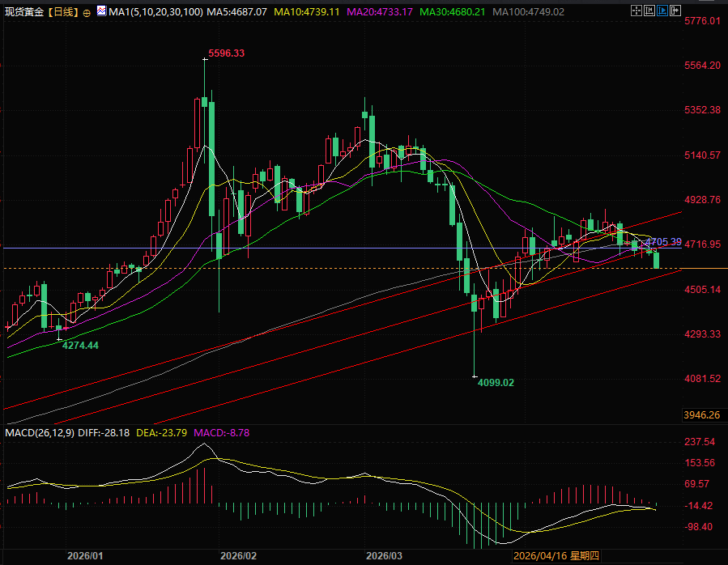This screenshot has width=728, height=565.
Task: Select the MA5:4687.07 readout
Action: pos(236,12)
